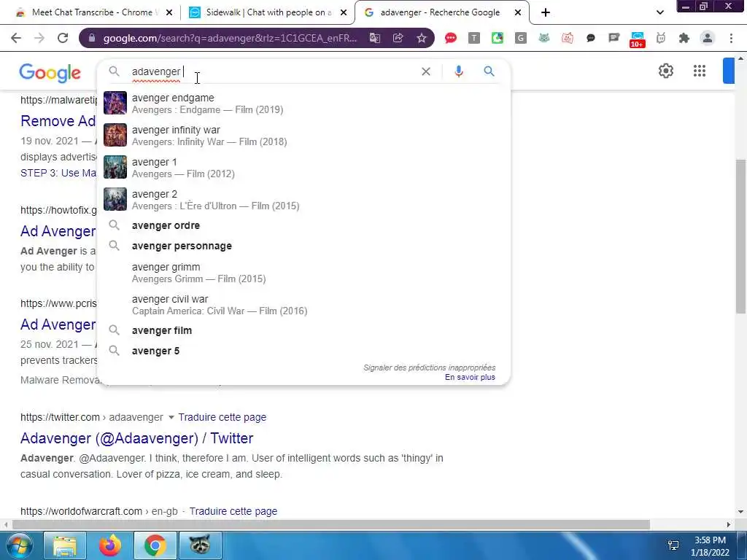Open the green extension icon
This screenshot has height=560, width=747.
coord(497,38)
